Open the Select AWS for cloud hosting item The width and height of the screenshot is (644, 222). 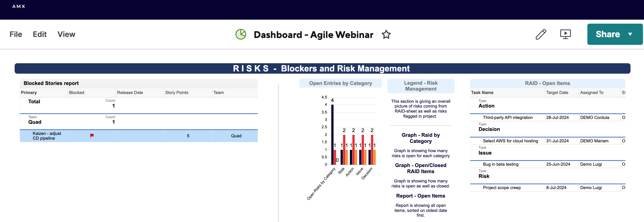pos(510,141)
